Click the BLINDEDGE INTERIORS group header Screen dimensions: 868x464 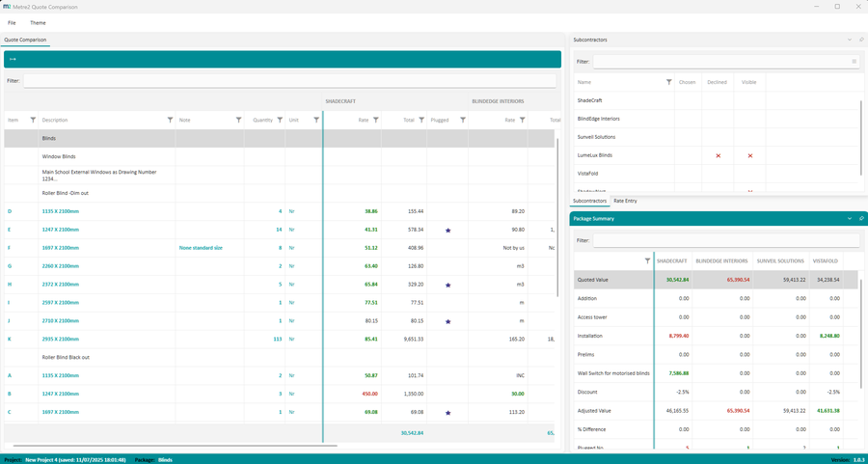tap(498, 101)
